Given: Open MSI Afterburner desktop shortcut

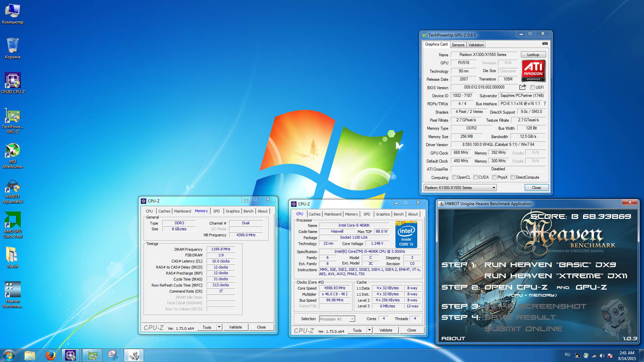Looking at the screenshot, I should (x=13, y=156).
